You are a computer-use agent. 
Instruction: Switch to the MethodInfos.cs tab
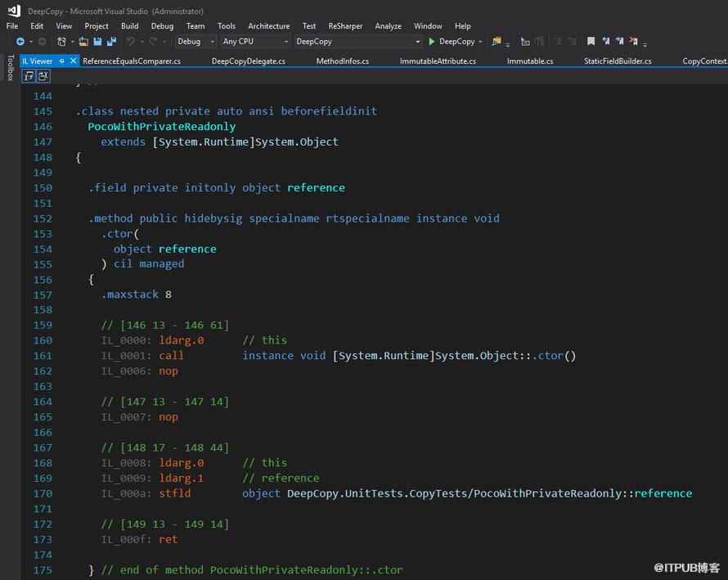coord(343,61)
